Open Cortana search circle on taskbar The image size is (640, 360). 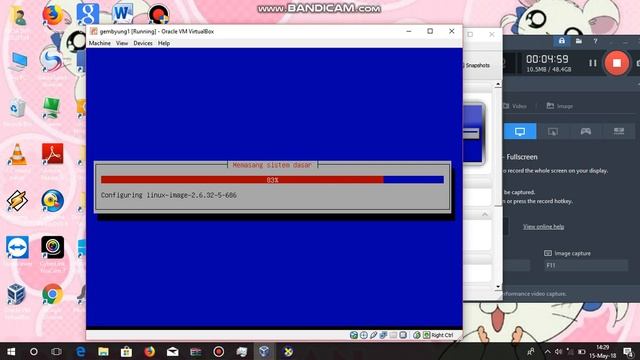(34, 351)
